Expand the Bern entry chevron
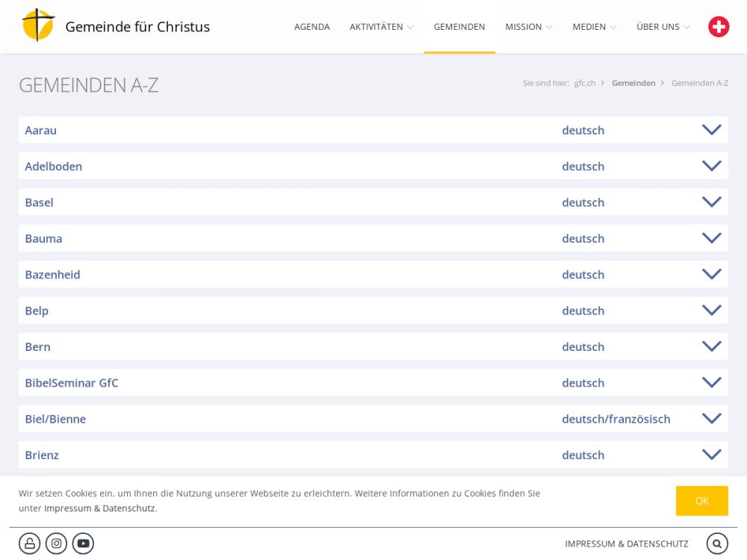Viewport: 747px width, 560px height. pyautogui.click(x=711, y=346)
